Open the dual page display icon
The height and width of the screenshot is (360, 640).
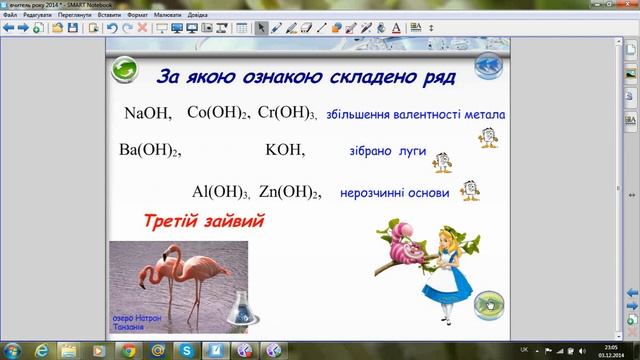192,28
